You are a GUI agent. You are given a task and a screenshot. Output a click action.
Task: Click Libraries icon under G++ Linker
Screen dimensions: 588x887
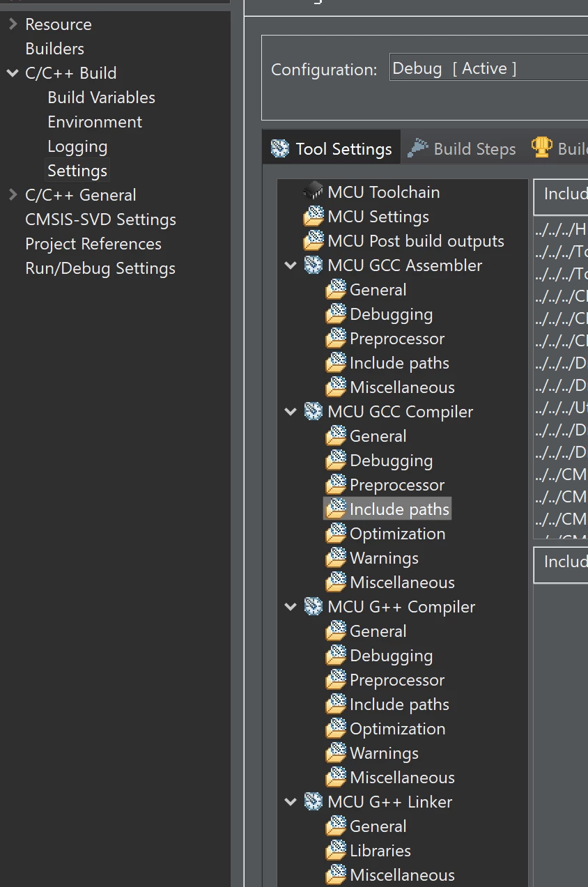tap(336, 850)
